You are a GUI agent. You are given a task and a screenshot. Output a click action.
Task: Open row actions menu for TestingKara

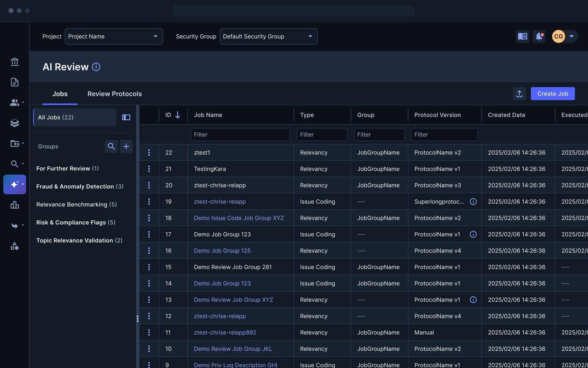pos(149,169)
